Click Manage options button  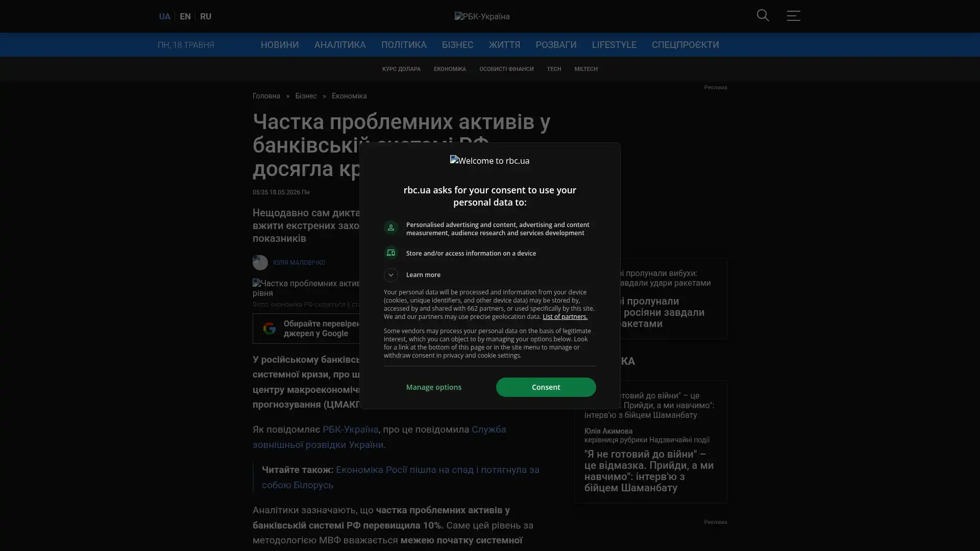pyautogui.click(x=433, y=387)
